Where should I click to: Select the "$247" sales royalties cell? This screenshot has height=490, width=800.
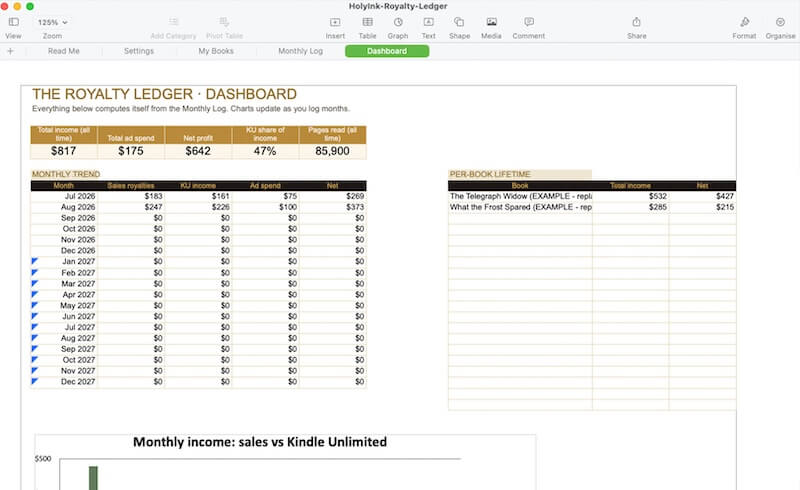(131, 207)
